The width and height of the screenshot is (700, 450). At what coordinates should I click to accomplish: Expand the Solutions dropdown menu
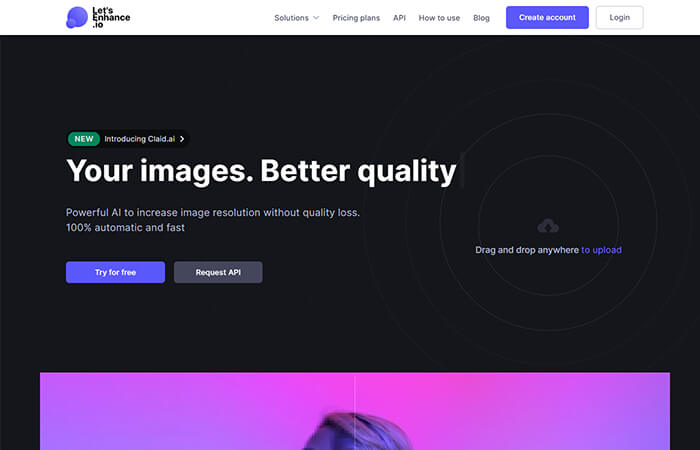tap(297, 18)
